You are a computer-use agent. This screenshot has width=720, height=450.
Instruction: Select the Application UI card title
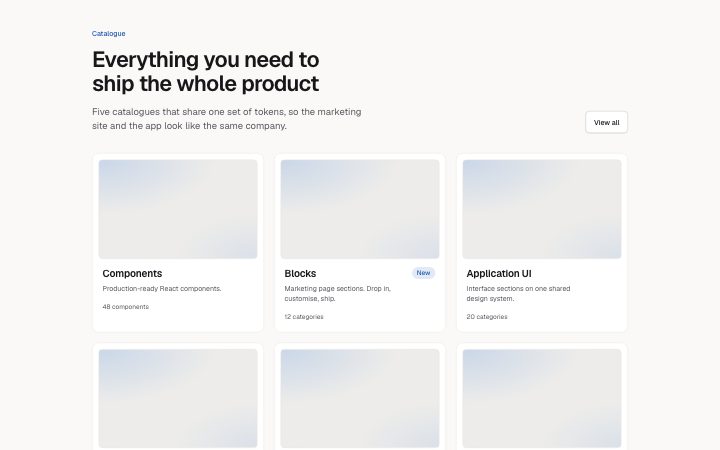tap(499, 273)
